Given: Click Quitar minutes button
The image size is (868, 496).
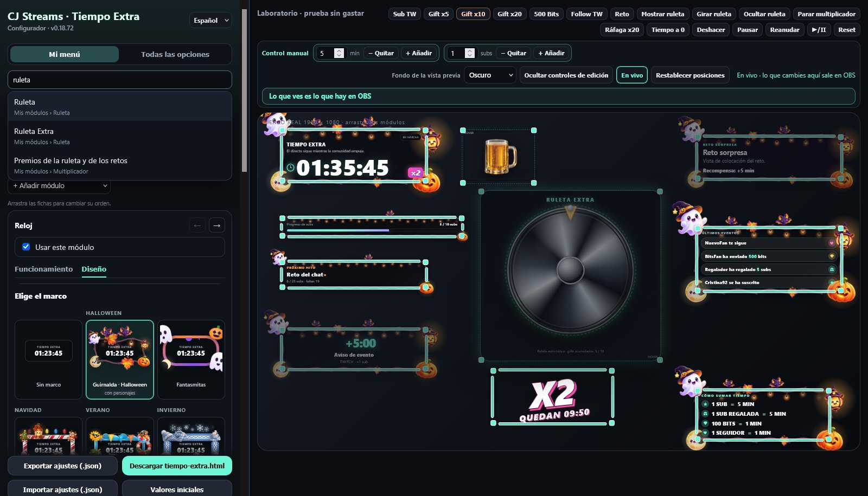Looking at the screenshot, I should point(381,53).
